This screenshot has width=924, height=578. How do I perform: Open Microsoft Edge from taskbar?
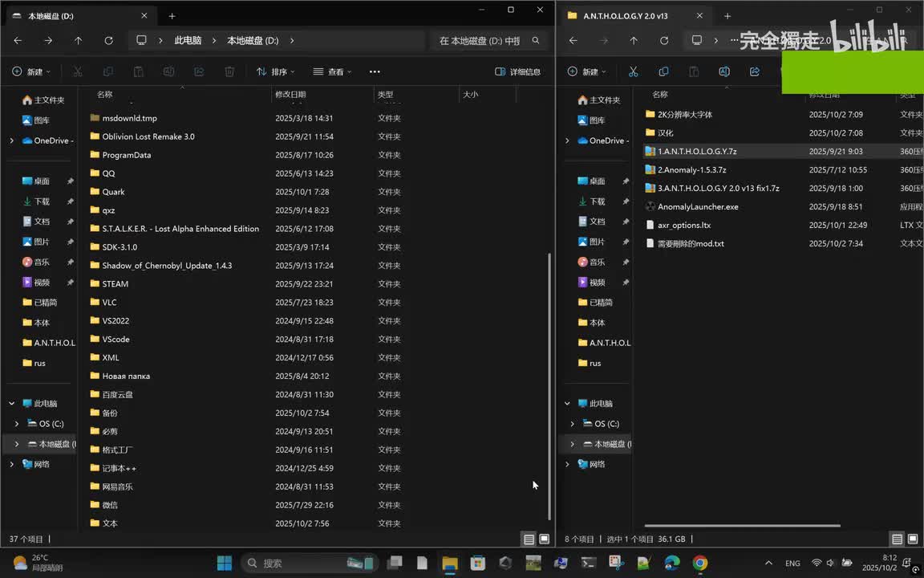tap(672, 564)
